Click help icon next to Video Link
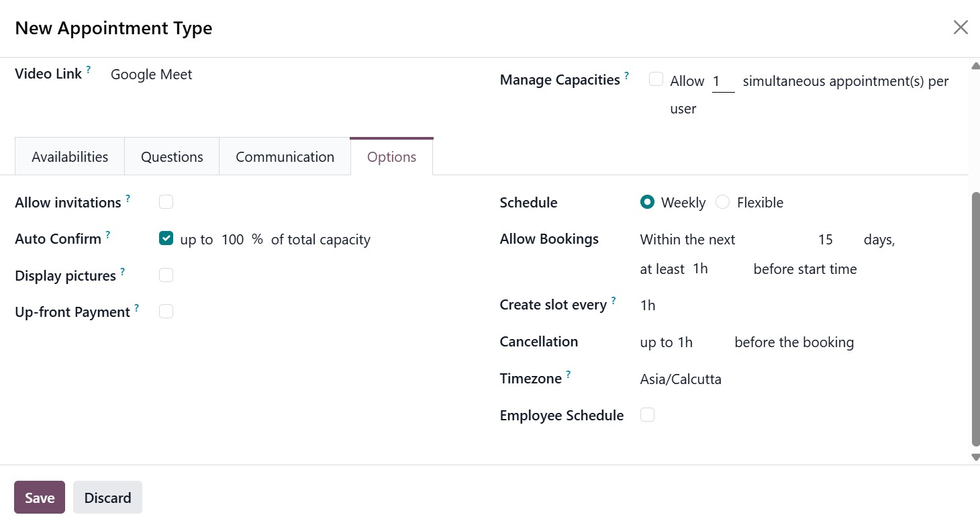The image size is (980, 517). (89, 69)
